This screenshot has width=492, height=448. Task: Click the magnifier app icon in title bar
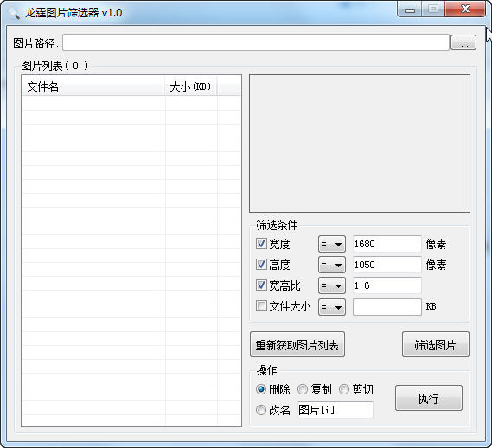[14, 13]
